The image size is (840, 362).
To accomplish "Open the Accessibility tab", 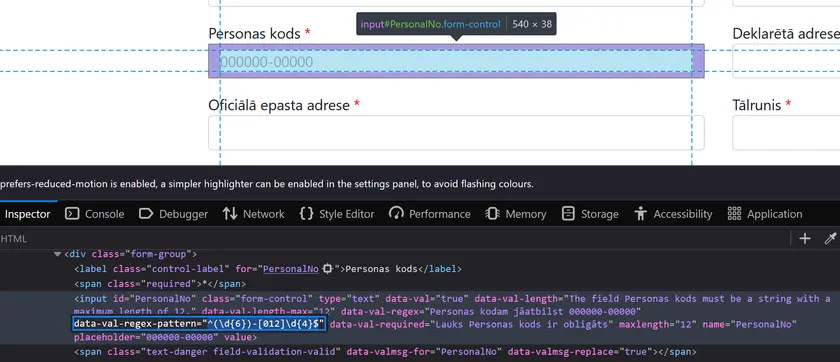I will [x=673, y=214].
